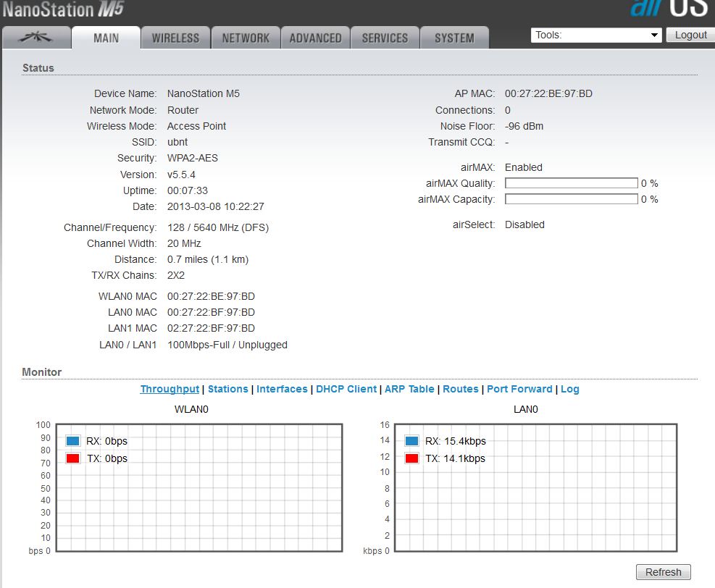Switch to the MAIN tab
The height and width of the screenshot is (588, 715).
click(x=106, y=38)
